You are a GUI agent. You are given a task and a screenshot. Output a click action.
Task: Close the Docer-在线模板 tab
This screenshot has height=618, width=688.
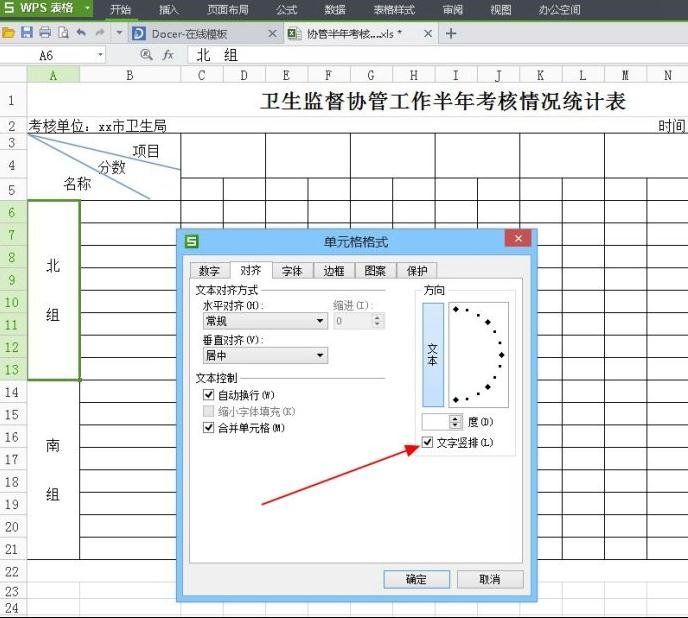(272, 34)
